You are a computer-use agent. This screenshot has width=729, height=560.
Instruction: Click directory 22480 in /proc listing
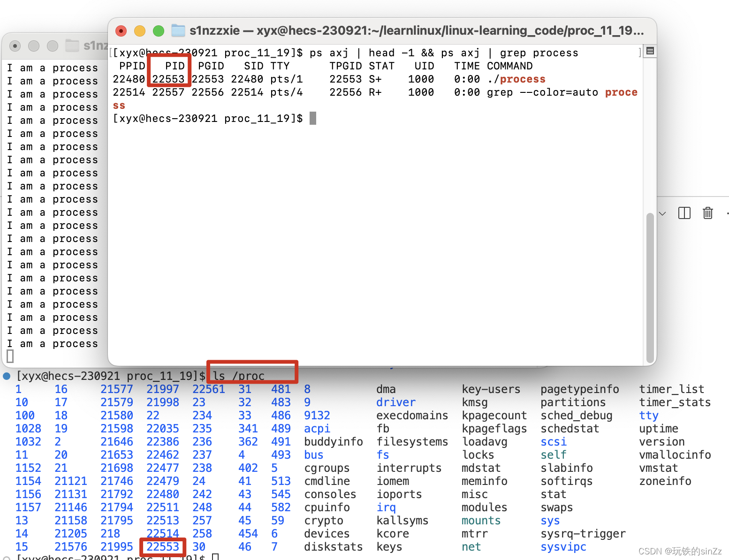(163, 494)
